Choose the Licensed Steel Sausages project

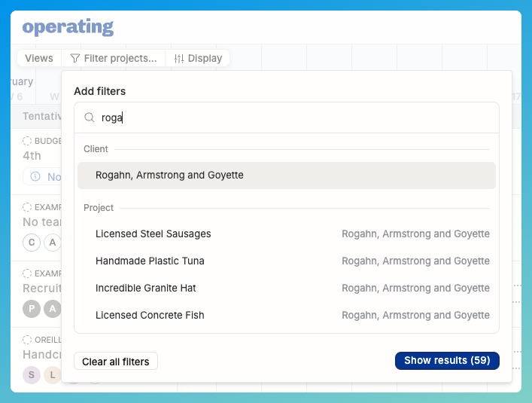tap(154, 234)
